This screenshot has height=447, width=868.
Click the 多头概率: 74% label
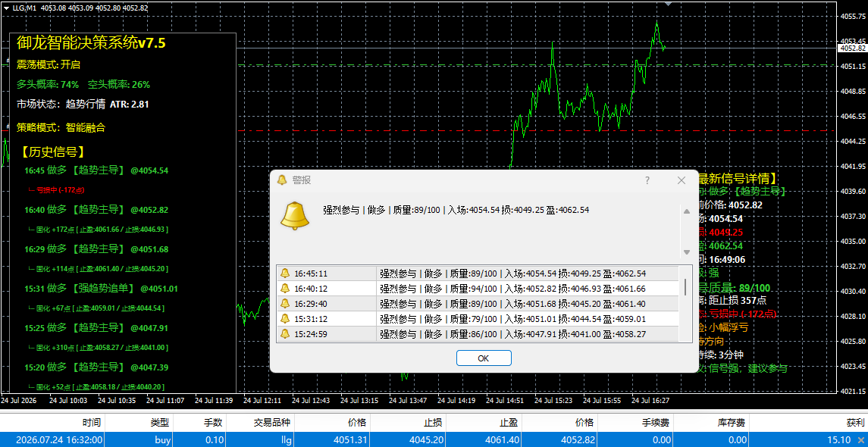[x=48, y=85]
